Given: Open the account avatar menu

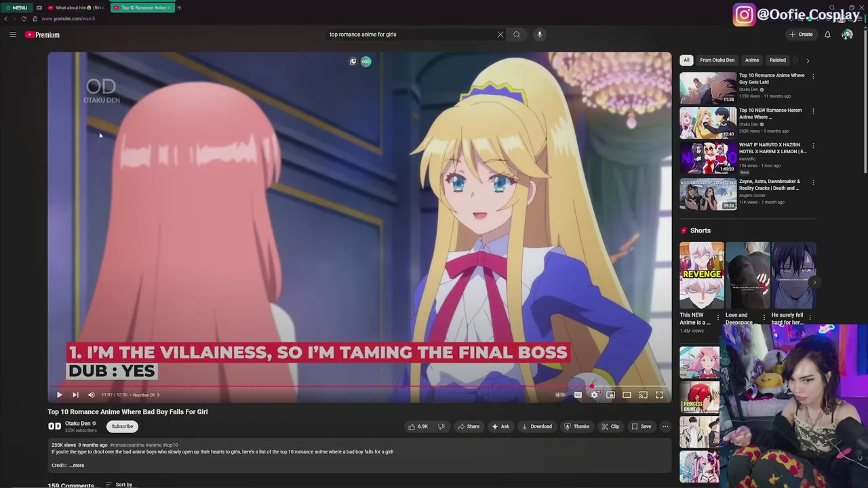Looking at the screenshot, I should click(x=847, y=35).
